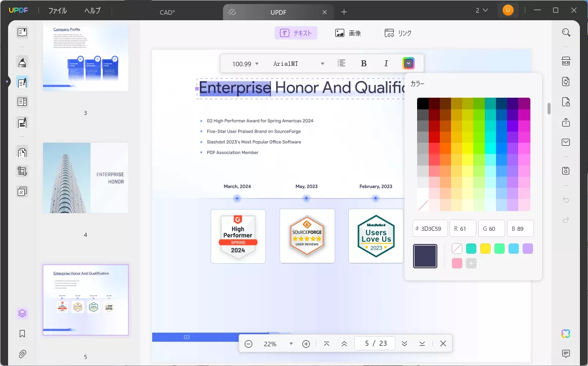This screenshot has height=366, width=588.
Task: Open the Layers panel icon
Action: click(x=22, y=313)
